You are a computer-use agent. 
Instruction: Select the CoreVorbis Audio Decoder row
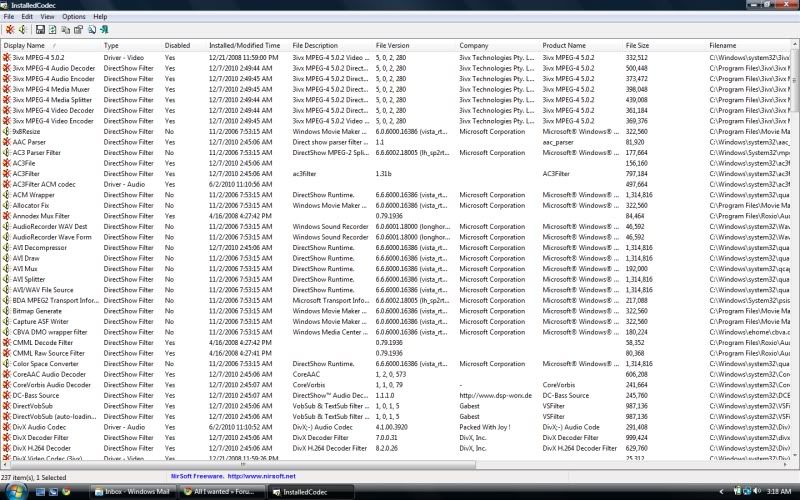click(395, 385)
